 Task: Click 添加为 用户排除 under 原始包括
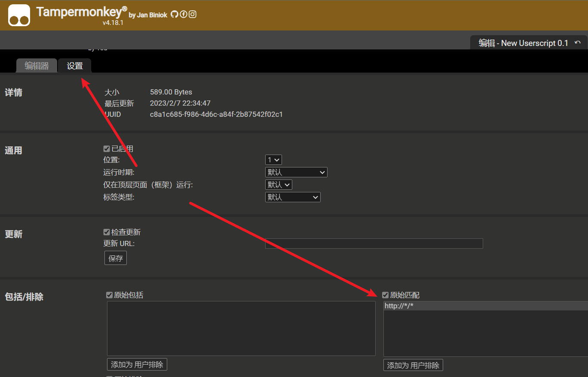(x=137, y=365)
